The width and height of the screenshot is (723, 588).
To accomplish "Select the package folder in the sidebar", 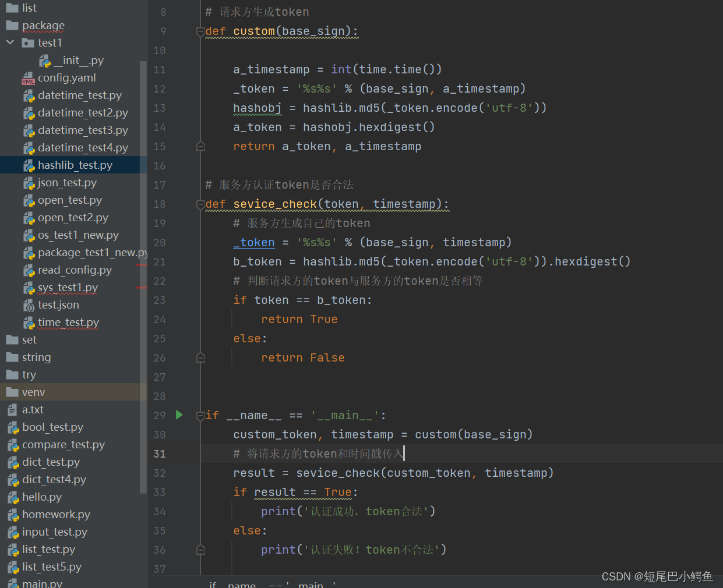I will tap(41, 25).
